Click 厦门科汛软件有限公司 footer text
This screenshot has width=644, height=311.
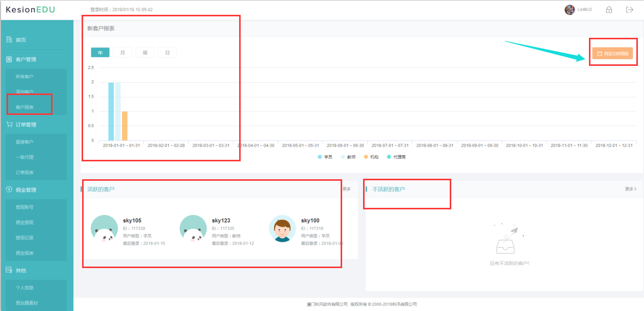[327, 304]
